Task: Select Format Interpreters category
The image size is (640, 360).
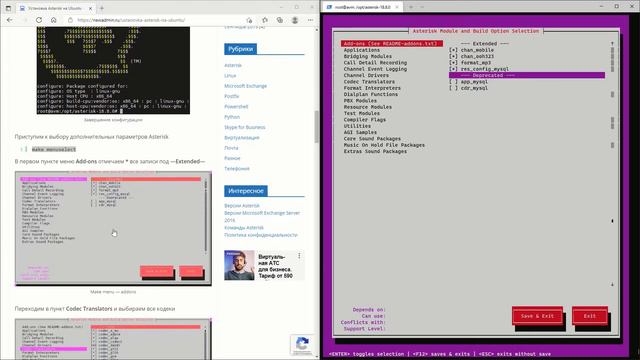Action: 372,88
